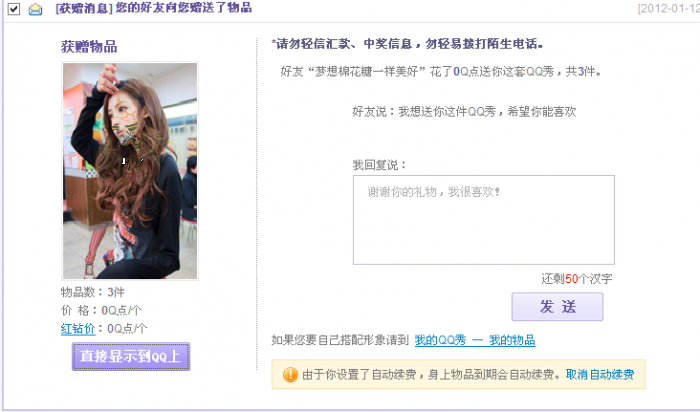Viewport: 700px width, 412px height.
Task: Click the 2012-01-12 message date
Action: pos(668,8)
